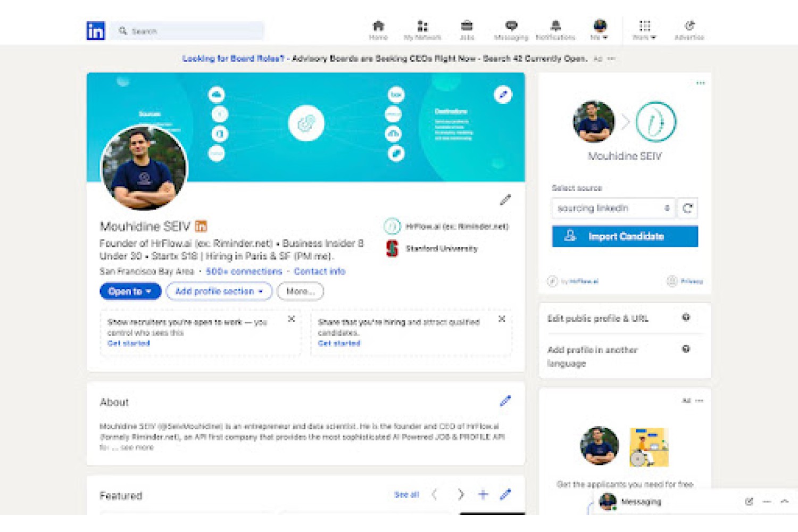Image resolution: width=798 pixels, height=532 pixels.
Task: Click Get started under open to work
Action: coord(129,343)
